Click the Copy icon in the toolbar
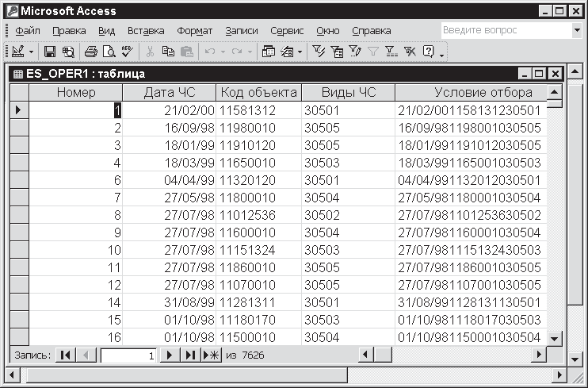The width and height of the screenshot is (588, 388). (x=168, y=52)
